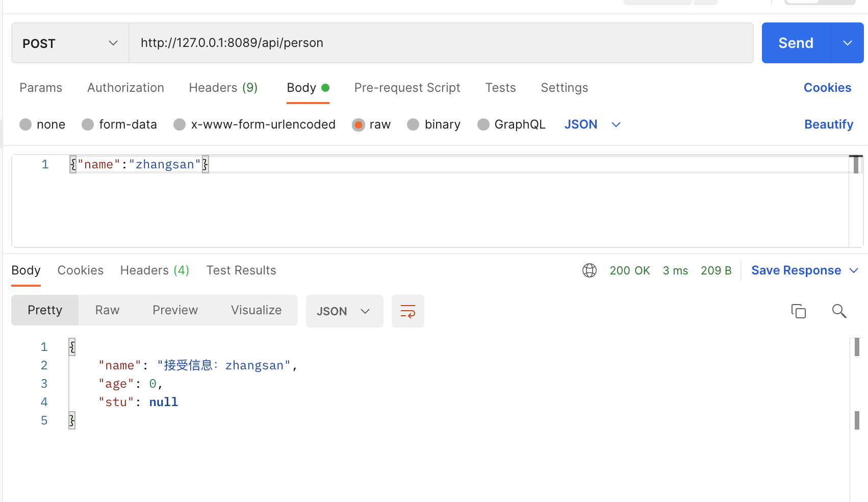868x502 pixels.
Task: Click the globe network info icon
Action: (589, 270)
